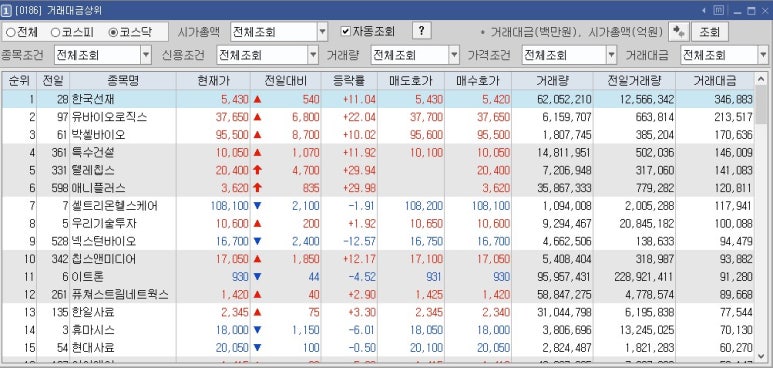773x368 pixels.
Task: Toggle the 자동조회 checkbox
Action: pyautogui.click(x=346, y=32)
